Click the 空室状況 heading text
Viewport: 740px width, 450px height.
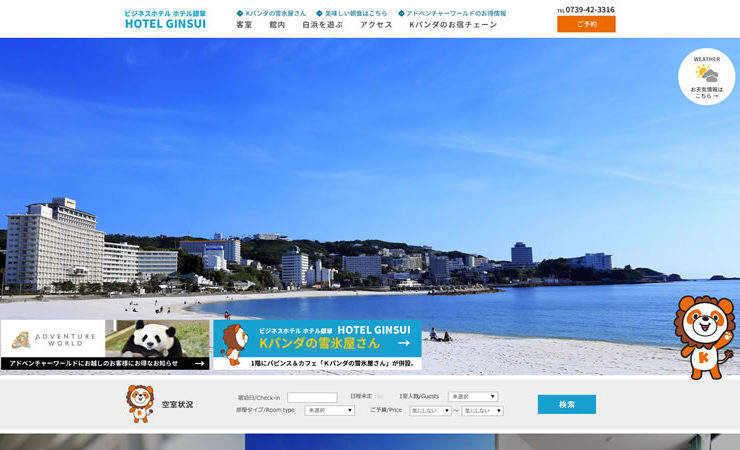tap(177, 404)
